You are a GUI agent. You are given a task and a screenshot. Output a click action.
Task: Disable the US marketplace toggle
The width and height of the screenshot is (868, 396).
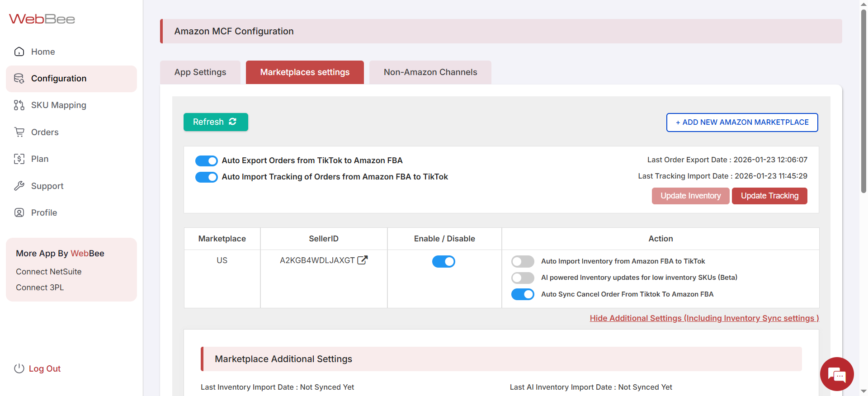click(443, 261)
